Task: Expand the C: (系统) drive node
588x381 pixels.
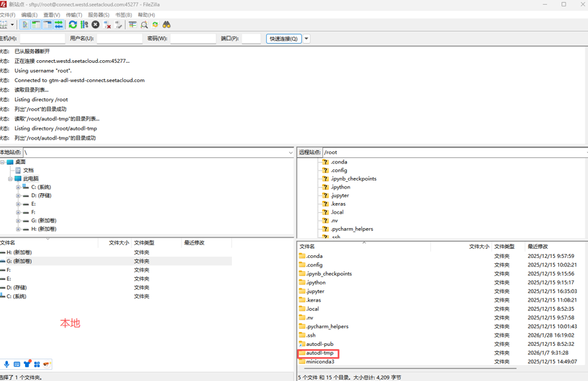Action: coord(18,187)
